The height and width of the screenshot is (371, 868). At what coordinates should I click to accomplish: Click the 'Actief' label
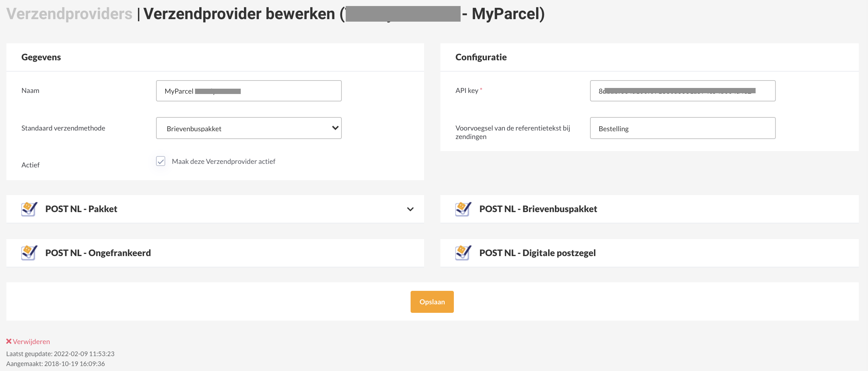tap(30, 165)
